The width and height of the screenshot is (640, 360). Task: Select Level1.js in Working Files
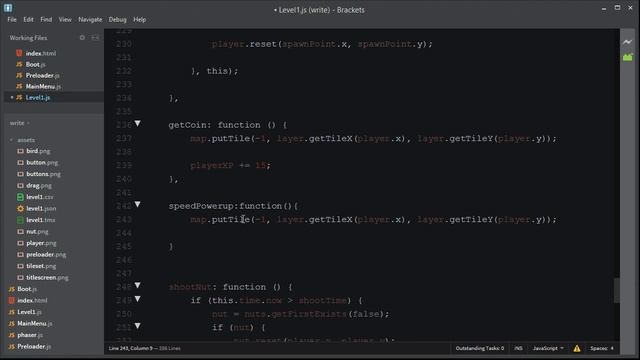(38, 97)
